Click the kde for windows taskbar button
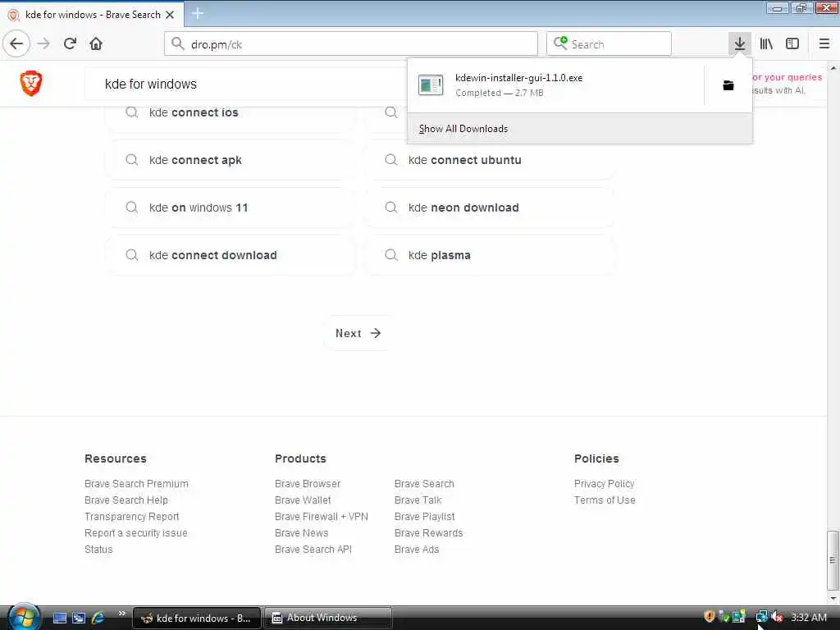This screenshot has width=840, height=630. coord(197,618)
